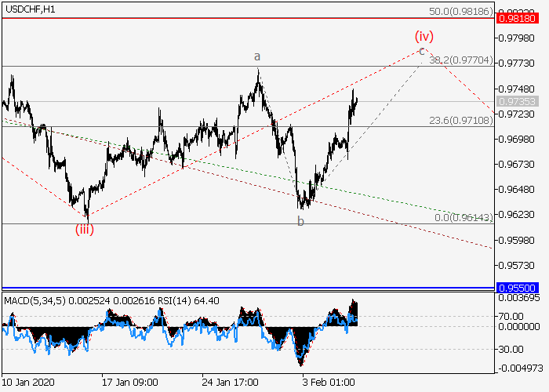The image size is (549, 392).
Task: Select the 0.0(0.96143) Fibonacci level label
Action: [463, 217]
